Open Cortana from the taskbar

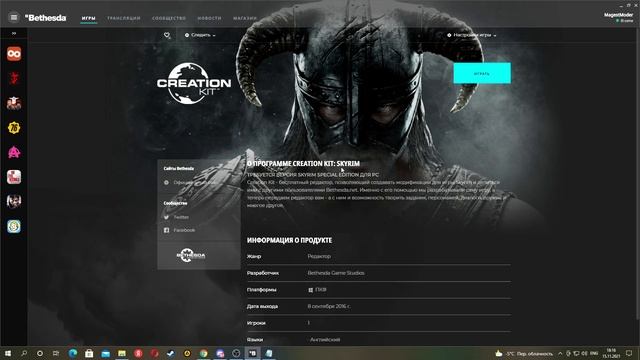point(40,353)
